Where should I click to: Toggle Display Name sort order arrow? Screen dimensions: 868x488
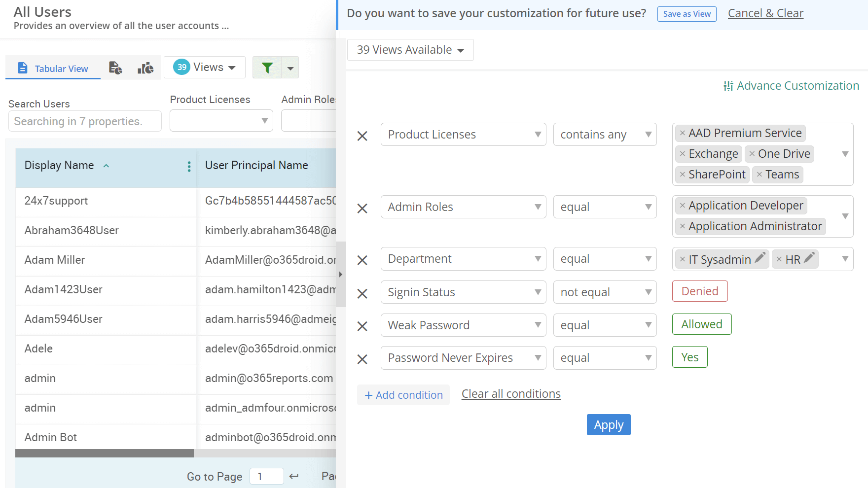pyautogui.click(x=106, y=166)
